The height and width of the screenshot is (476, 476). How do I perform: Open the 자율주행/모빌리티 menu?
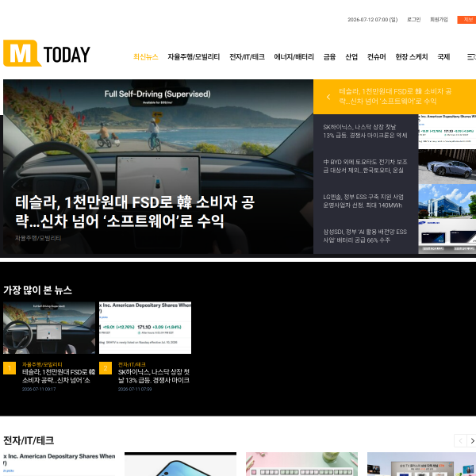tap(194, 57)
